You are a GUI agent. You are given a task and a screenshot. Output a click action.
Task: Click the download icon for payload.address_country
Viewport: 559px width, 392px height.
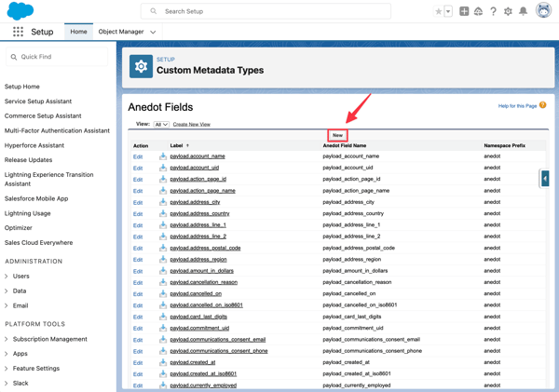click(x=162, y=213)
